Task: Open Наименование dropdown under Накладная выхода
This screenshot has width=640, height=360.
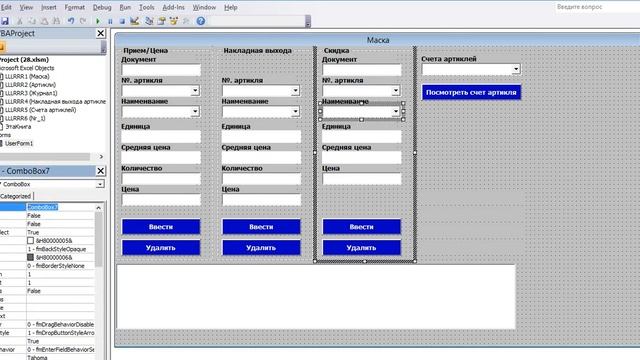Action: [296, 111]
